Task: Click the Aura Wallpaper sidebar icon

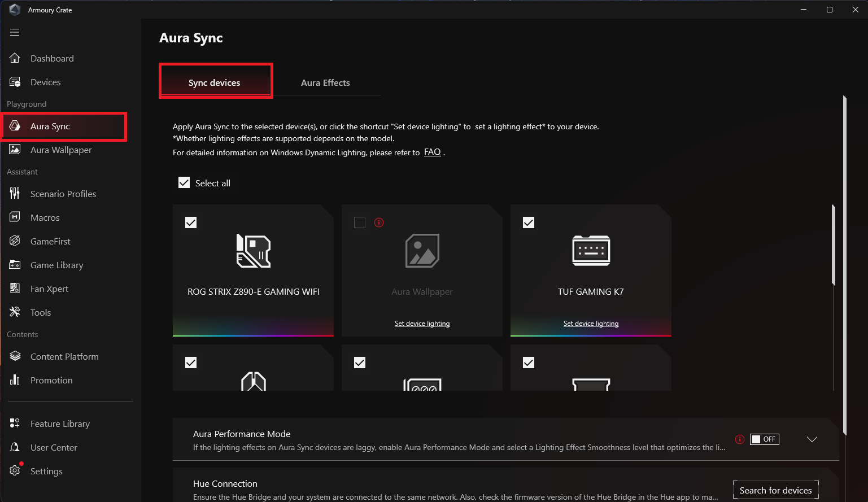Action: pyautogui.click(x=15, y=150)
